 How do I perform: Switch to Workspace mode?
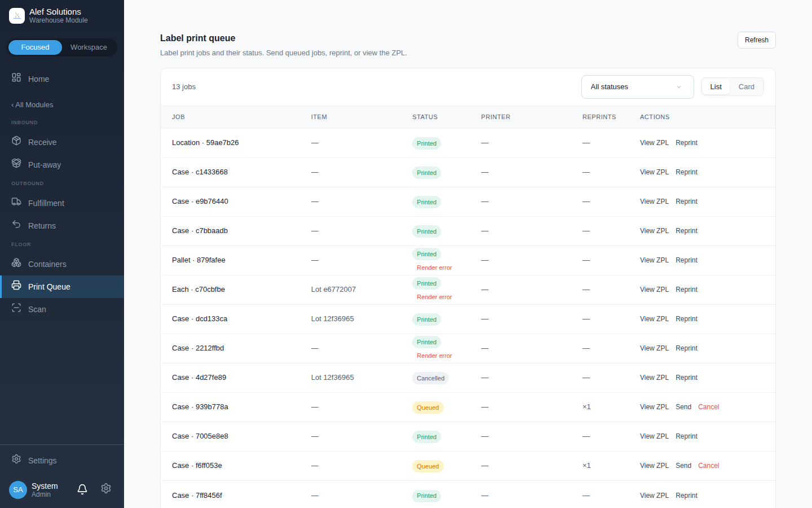(x=89, y=47)
